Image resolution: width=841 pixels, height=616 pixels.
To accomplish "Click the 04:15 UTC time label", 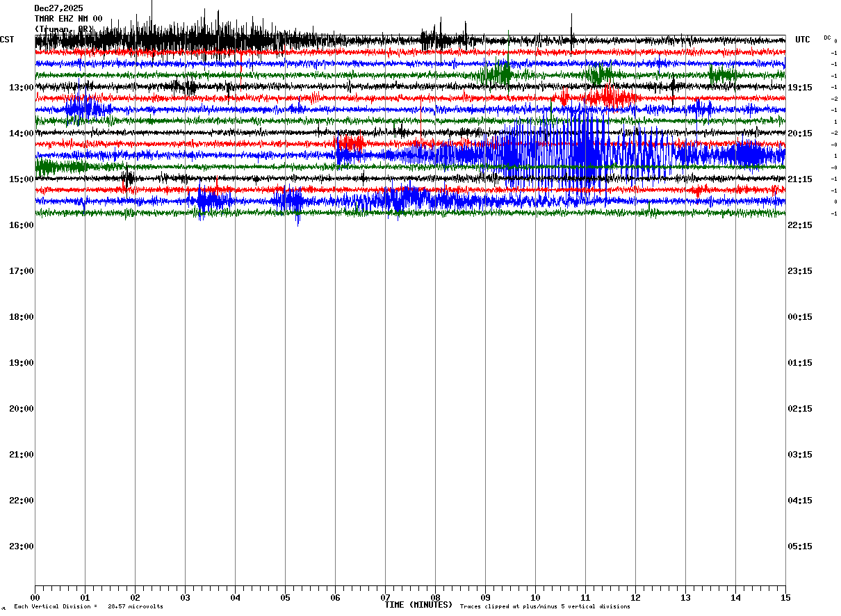I will point(800,501).
